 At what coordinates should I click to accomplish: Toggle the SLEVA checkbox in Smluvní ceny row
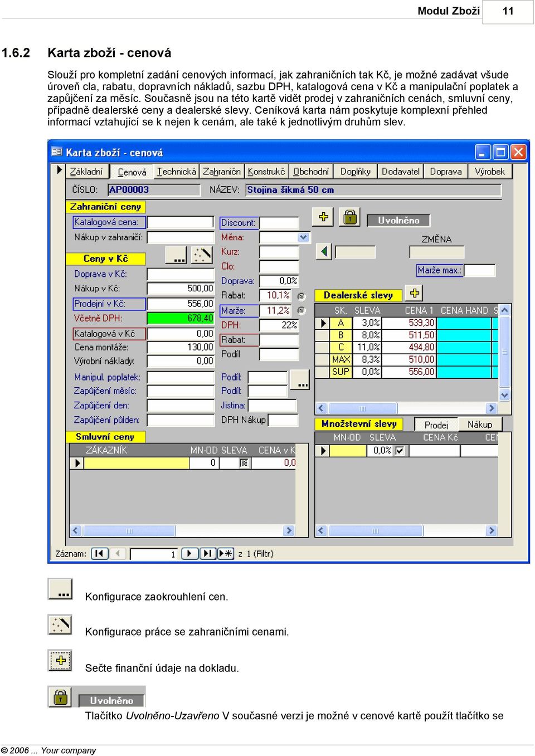click(x=244, y=463)
